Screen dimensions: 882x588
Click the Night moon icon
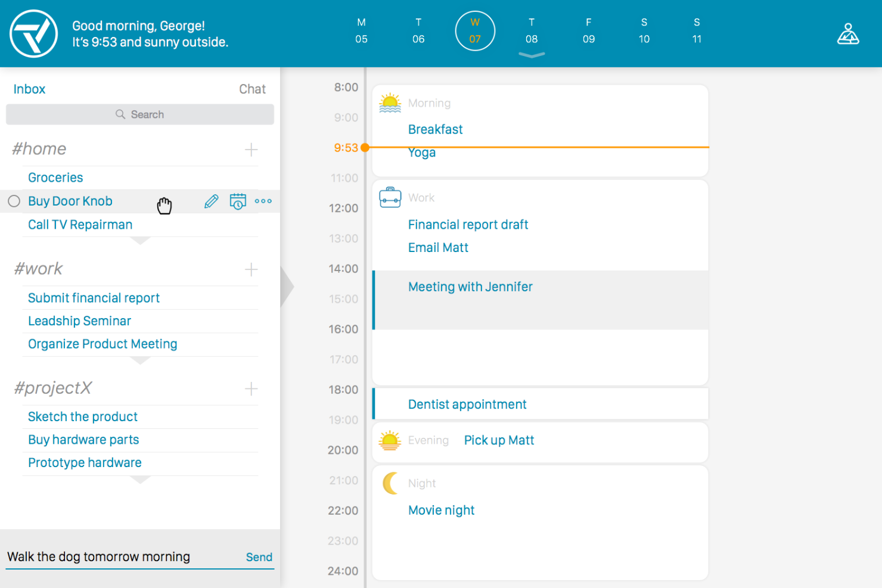pyautogui.click(x=390, y=483)
